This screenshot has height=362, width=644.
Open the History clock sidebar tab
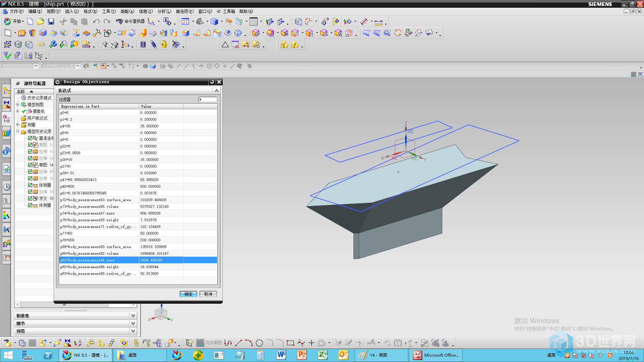click(x=6, y=187)
